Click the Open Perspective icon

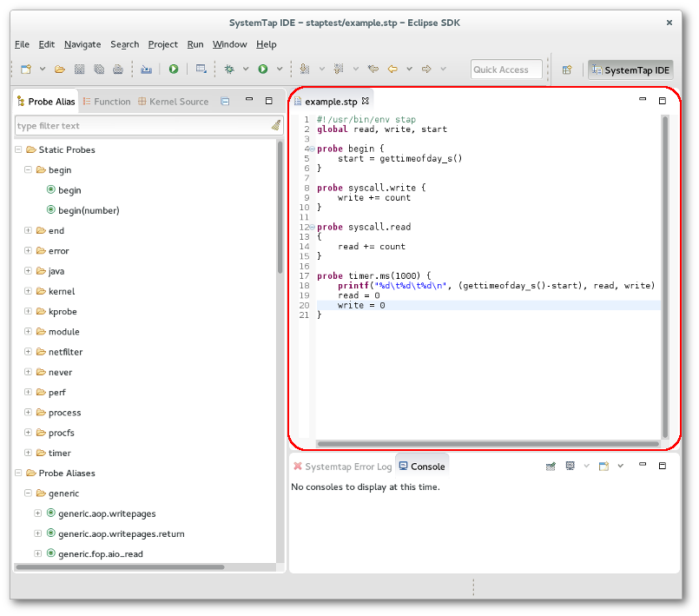pos(567,70)
